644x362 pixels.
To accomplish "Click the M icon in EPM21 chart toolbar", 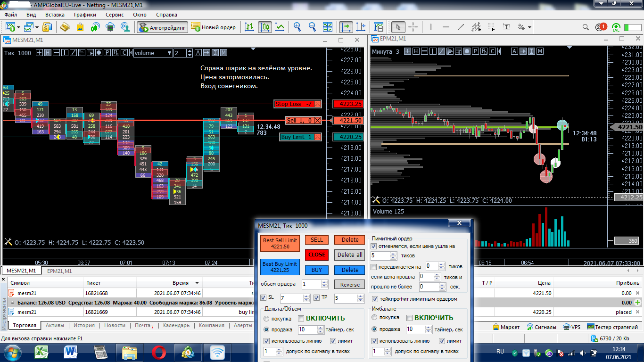I will (x=540, y=51).
